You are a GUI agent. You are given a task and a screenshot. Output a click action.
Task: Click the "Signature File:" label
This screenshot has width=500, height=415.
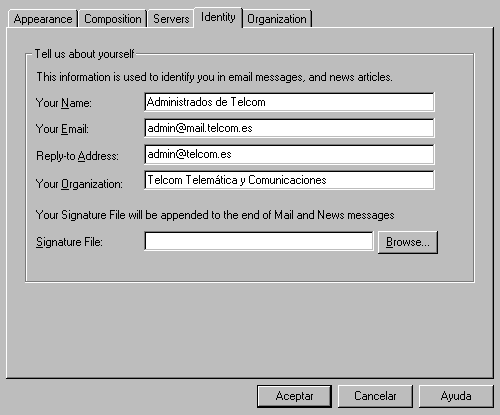tap(69, 242)
